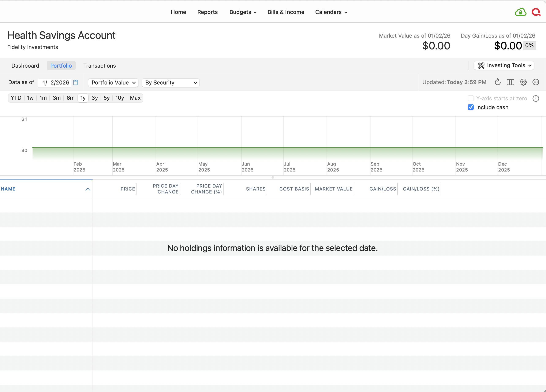Change grouping with the By Security dropdown

click(x=171, y=83)
